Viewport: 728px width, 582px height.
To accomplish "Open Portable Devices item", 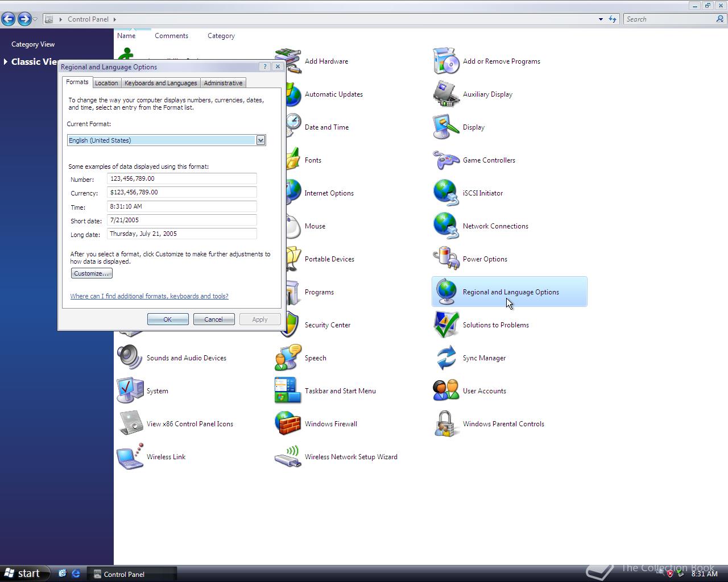I will (329, 259).
